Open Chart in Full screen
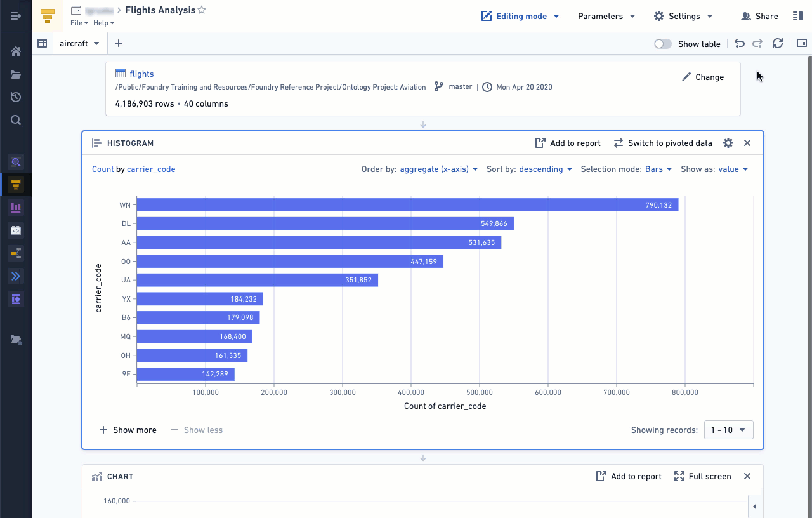 [x=702, y=476]
